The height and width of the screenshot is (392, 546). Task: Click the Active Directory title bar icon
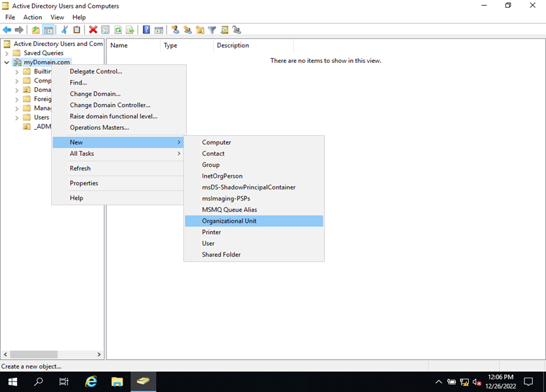tap(5, 6)
